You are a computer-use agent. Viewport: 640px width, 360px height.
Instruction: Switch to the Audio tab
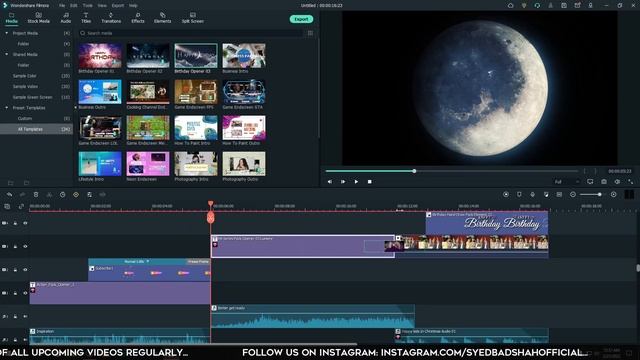tap(66, 18)
